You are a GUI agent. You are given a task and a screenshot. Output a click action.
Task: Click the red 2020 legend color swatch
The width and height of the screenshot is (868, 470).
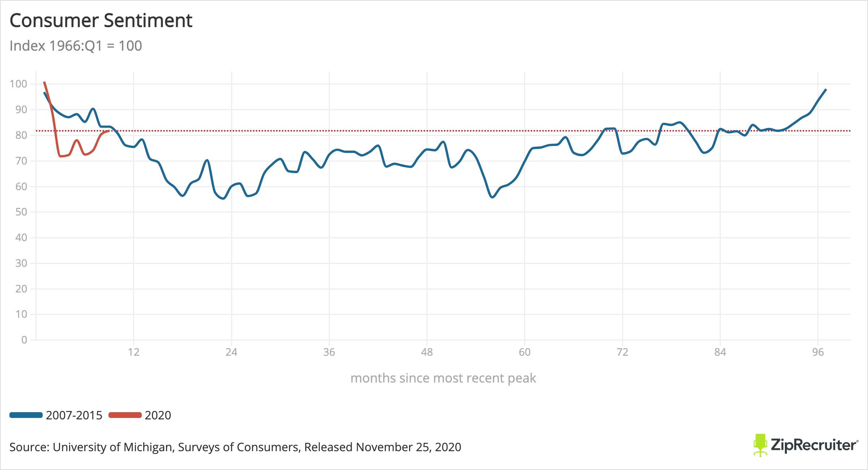pos(125,415)
